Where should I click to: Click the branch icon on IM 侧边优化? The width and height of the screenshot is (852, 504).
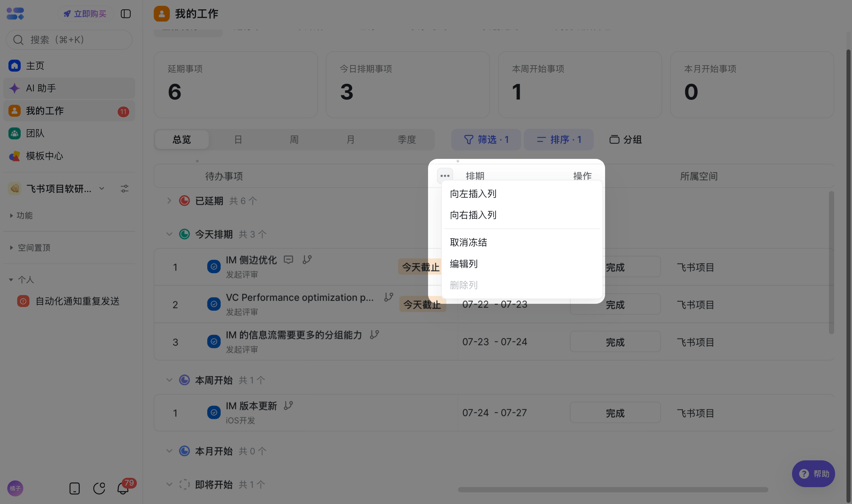click(x=307, y=260)
